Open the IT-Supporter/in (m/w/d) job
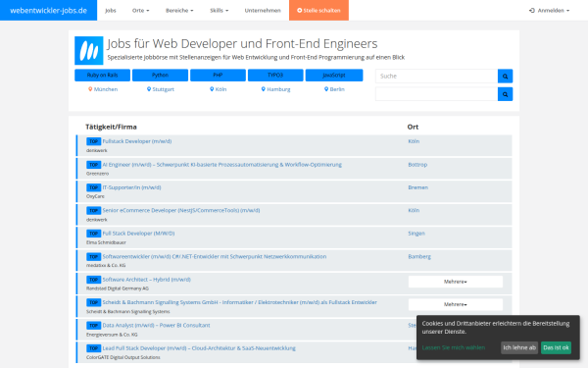This screenshot has height=368, width=588. (x=131, y=187)
